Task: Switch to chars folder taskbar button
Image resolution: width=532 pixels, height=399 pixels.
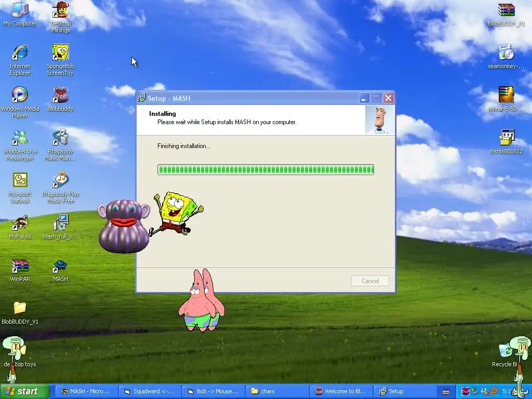Action: point(276,391)
